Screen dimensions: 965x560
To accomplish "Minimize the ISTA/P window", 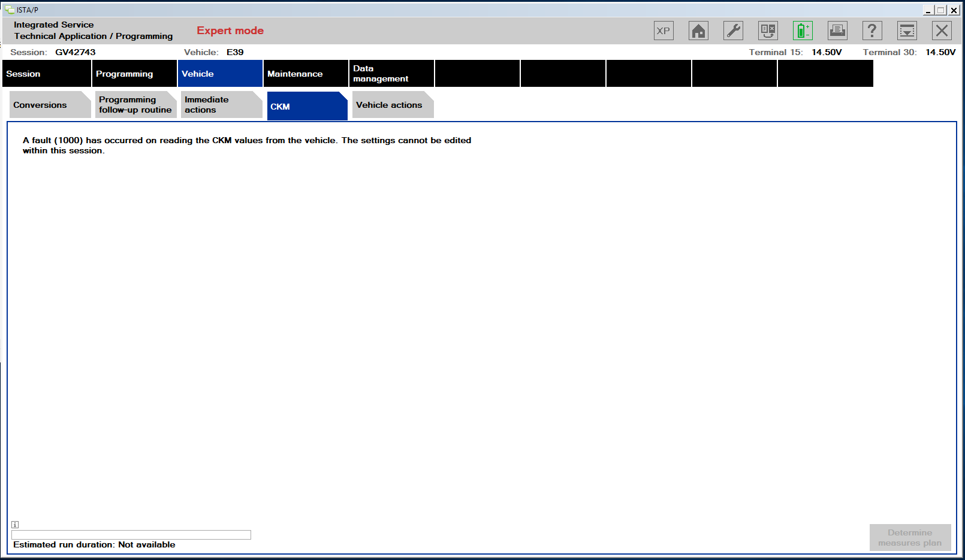I will pyautogui.click(x=928, y=10).
